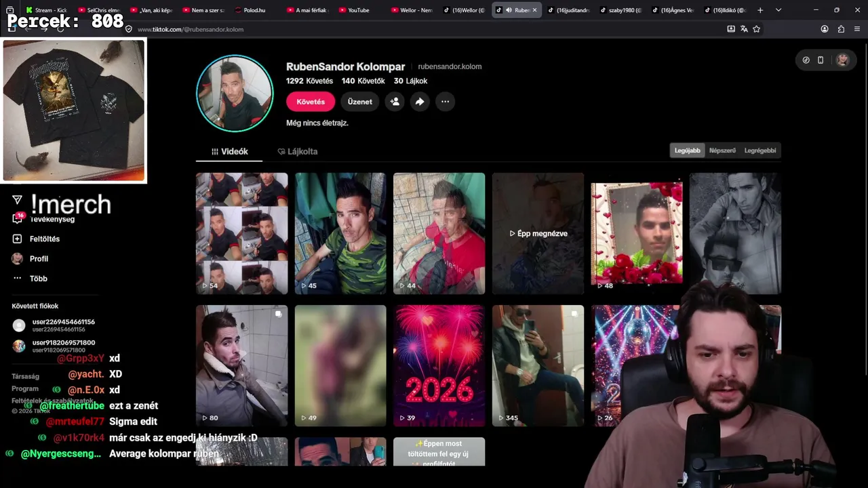Click the 30 Lájkok likes count
Image resolution: width=868 pixels, height=488 pixels.
pos(410,81)
